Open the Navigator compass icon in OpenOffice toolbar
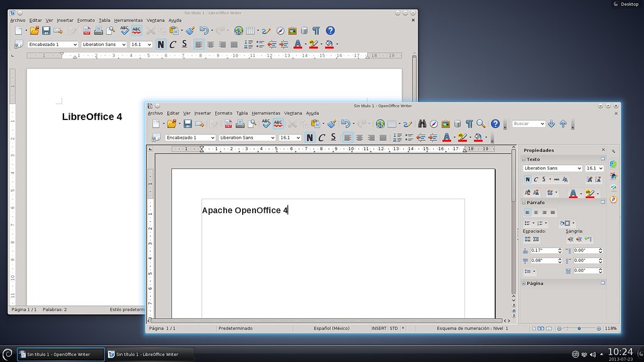 click(434, 124)
